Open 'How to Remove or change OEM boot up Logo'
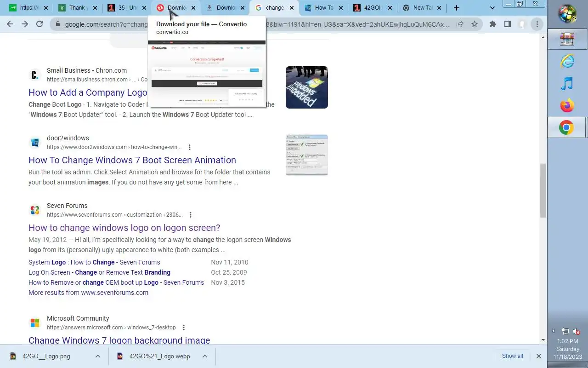Viewport: 588px width, 368px height. pos(116,282)
